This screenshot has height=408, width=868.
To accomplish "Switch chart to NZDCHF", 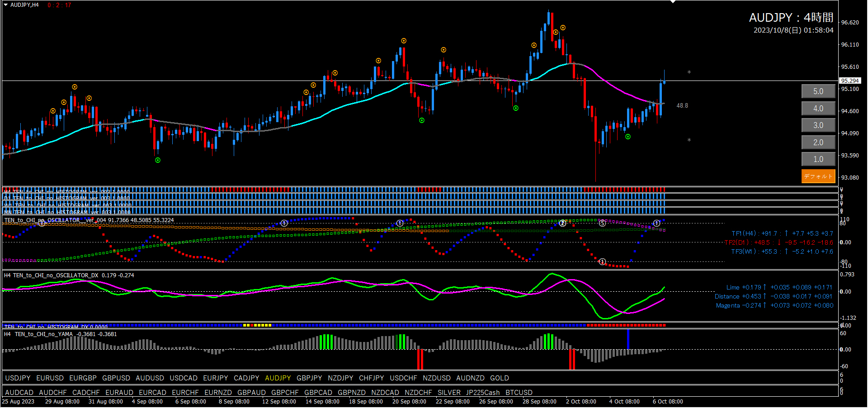I will pos(418,393).
